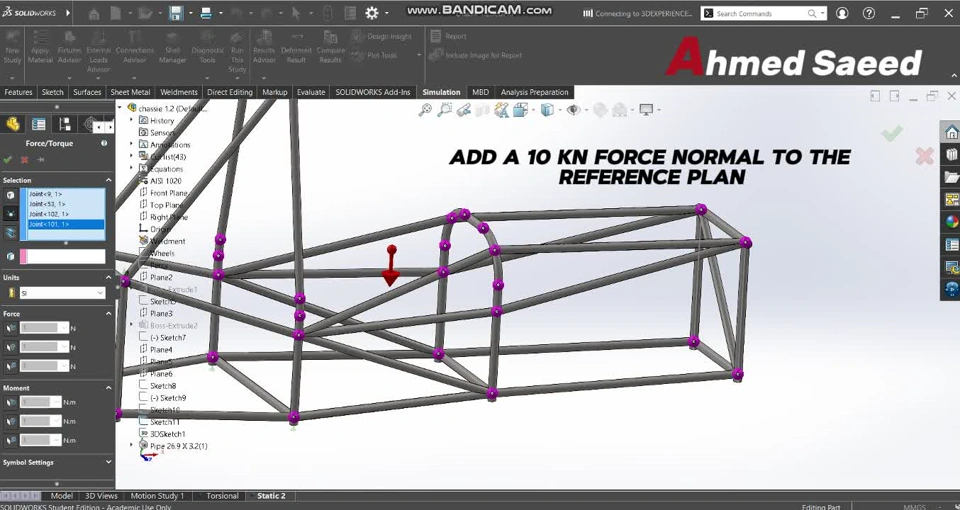
Task: Click the View Settings monitor icon
Action: [646, 110]
